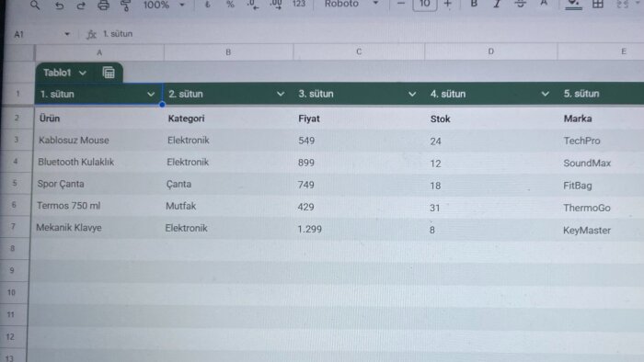
Task: Select the KeyMaster brand cell
Action: click(601, 231)
